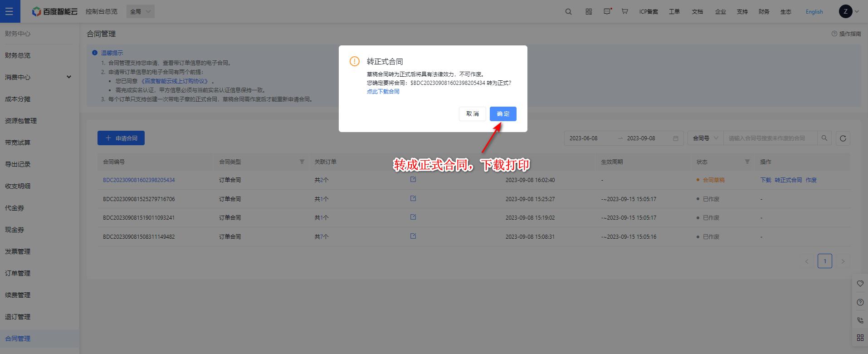The height and width of the screenshot is (354, 868).
Task: Click the refresh icon beside search box
Action: [x=843, y=138]
